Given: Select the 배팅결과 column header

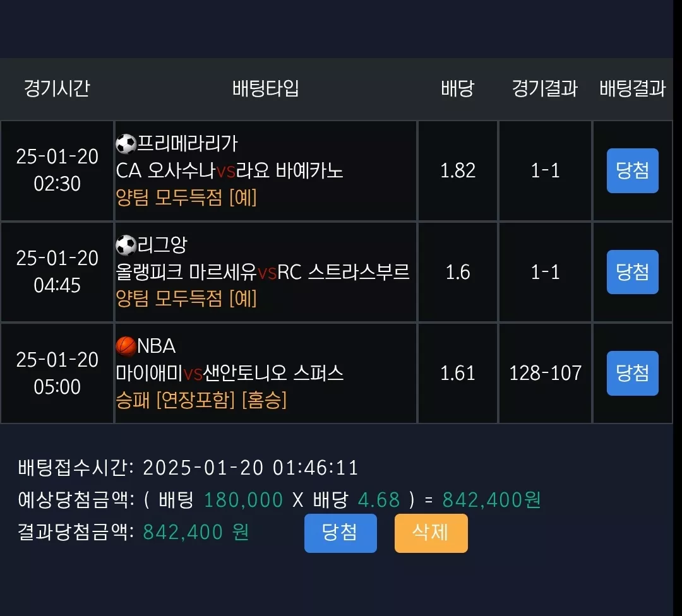Looking at the screenshot, I should click(x=633, y=88).
